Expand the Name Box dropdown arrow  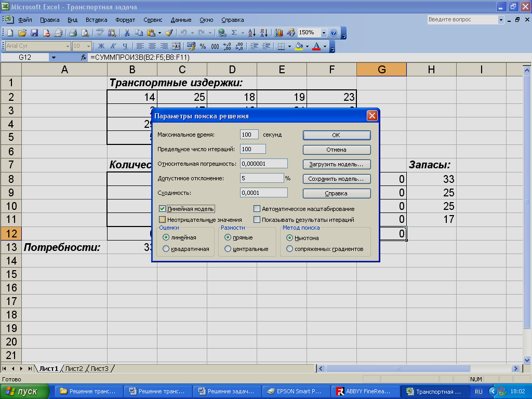tap(54, 57)
